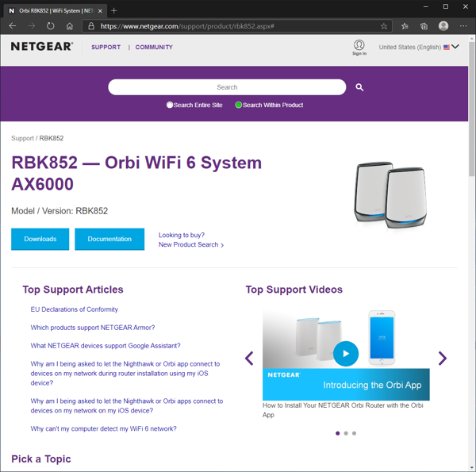476x472 pixels.
Task: Expand the country language dropdown arrow
Action: [455, 47]
